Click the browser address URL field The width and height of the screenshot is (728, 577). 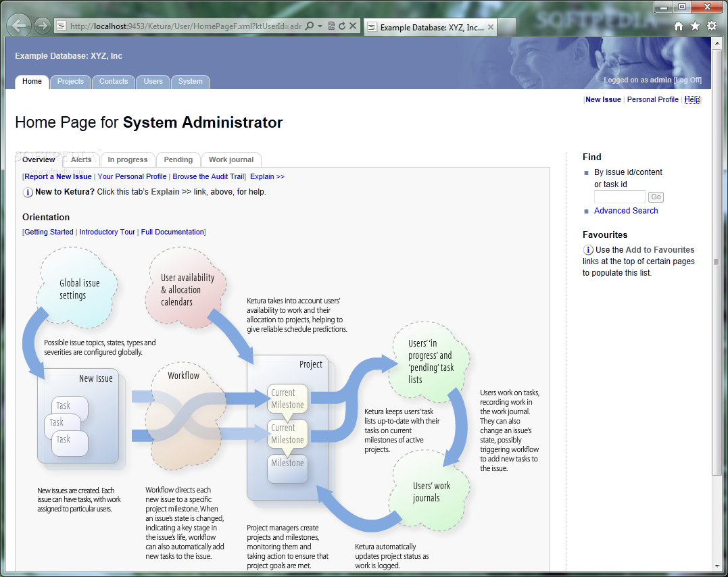click(x=186, y=26)
